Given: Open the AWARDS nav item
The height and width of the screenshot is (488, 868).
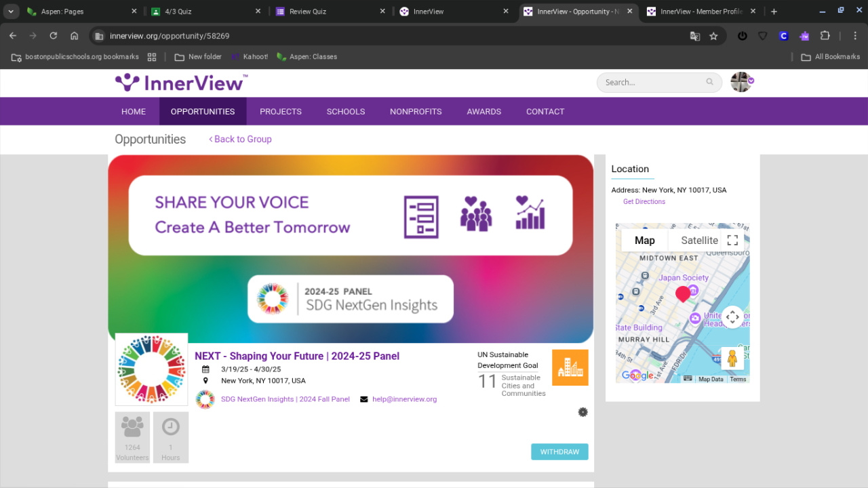Looking at the screenshot, I should [x=484, y=112].
